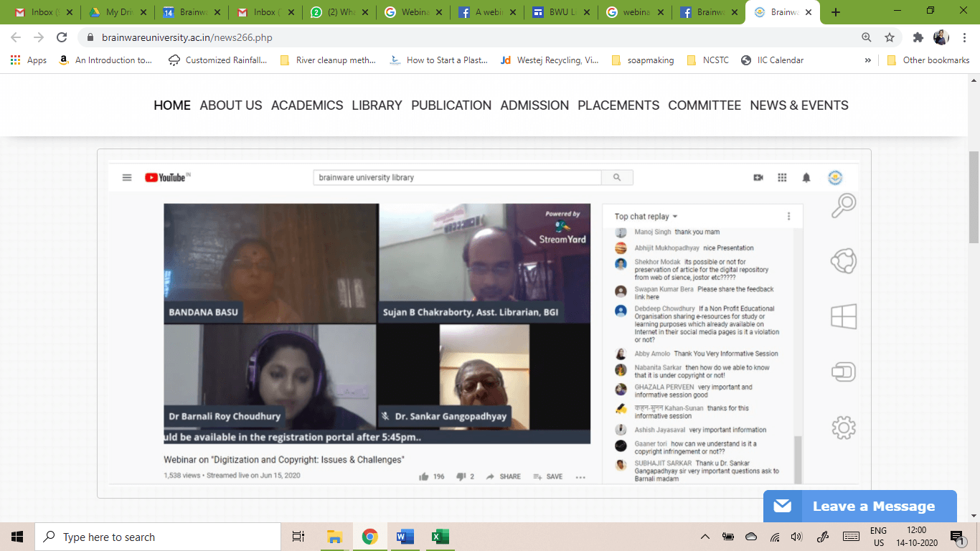Open the IIC Calendar bookmark
This screenshot has width=980, height=551.
click(772, 60)
